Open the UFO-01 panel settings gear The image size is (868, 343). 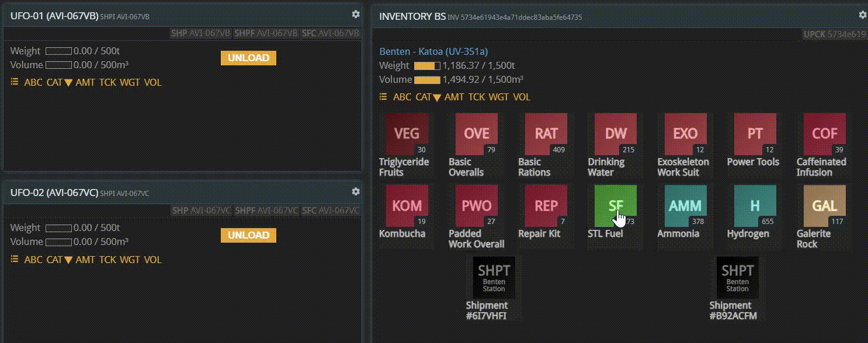coord(356,15)
